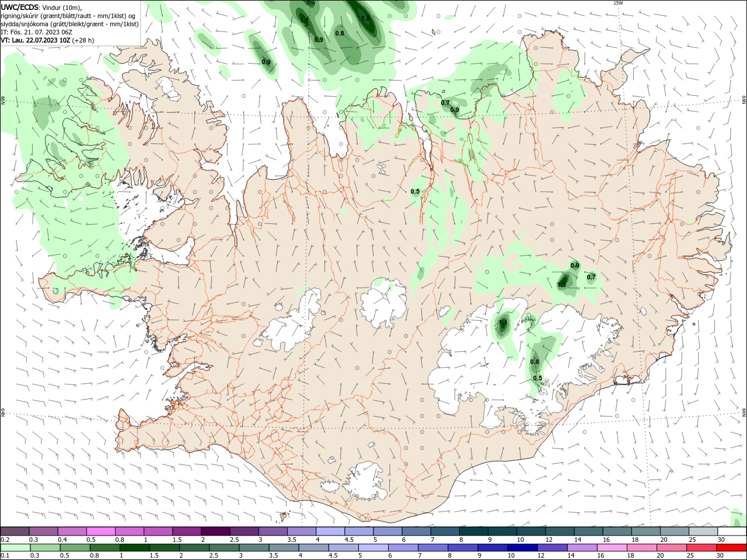Viewport: 747px width, 560px height.
Task: Click the 'rigning/skúrir' description line
Action: [68, 16]
